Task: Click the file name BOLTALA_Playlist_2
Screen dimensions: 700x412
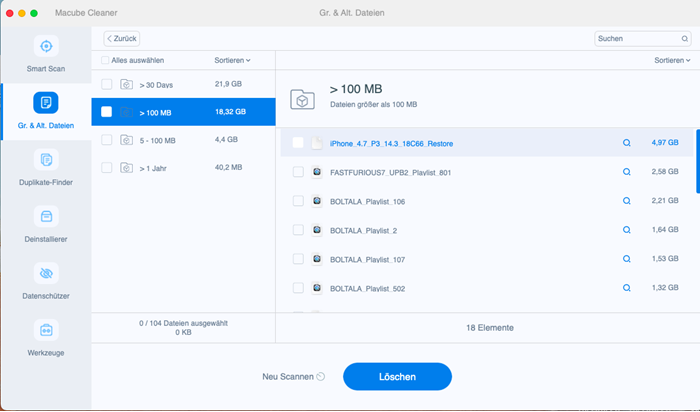Action: pyautogui.click(x=363, y=231)
